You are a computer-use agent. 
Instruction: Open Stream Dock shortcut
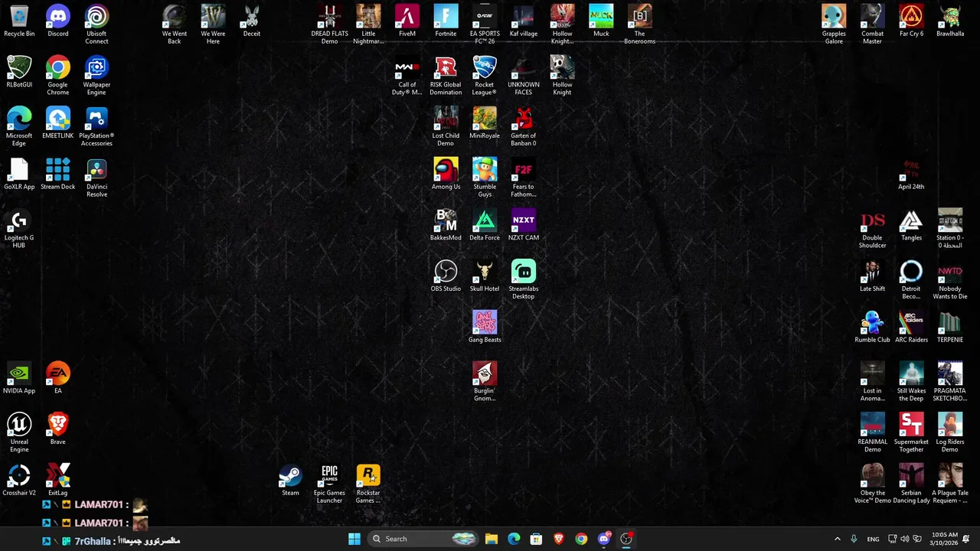click(57, 174)
